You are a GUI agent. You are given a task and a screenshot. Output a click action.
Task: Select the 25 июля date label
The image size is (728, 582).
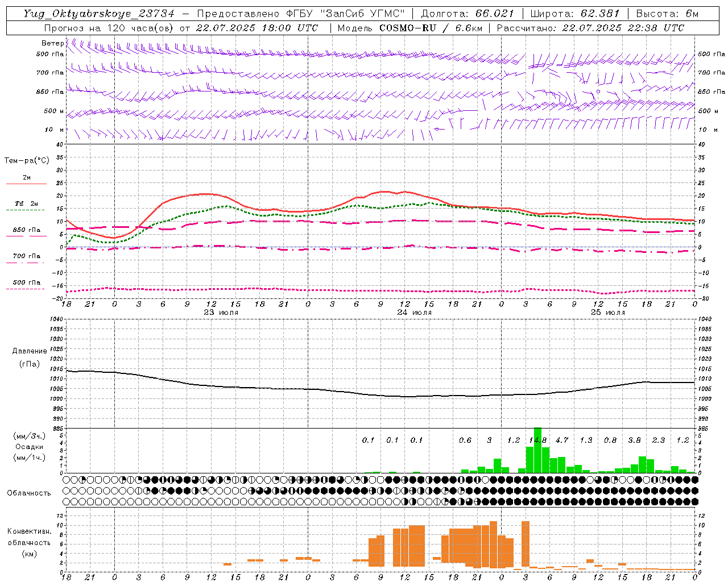pyautogui.click(x=607, y=312)
